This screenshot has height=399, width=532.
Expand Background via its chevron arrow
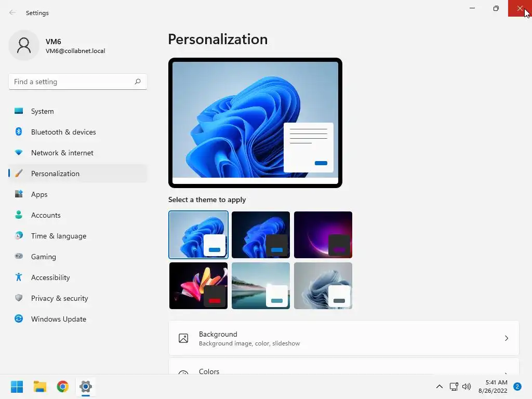point(506,338)
